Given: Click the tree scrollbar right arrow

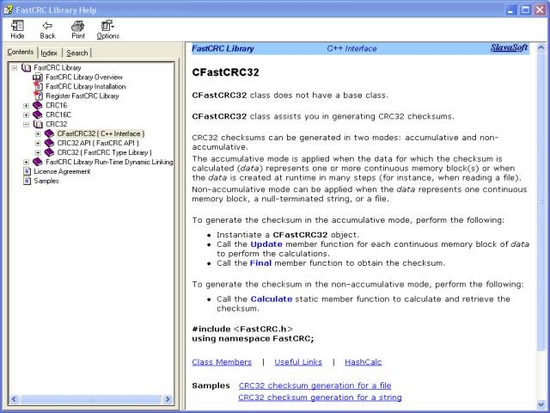Looking at the screenshot, I should click(168, 399).
